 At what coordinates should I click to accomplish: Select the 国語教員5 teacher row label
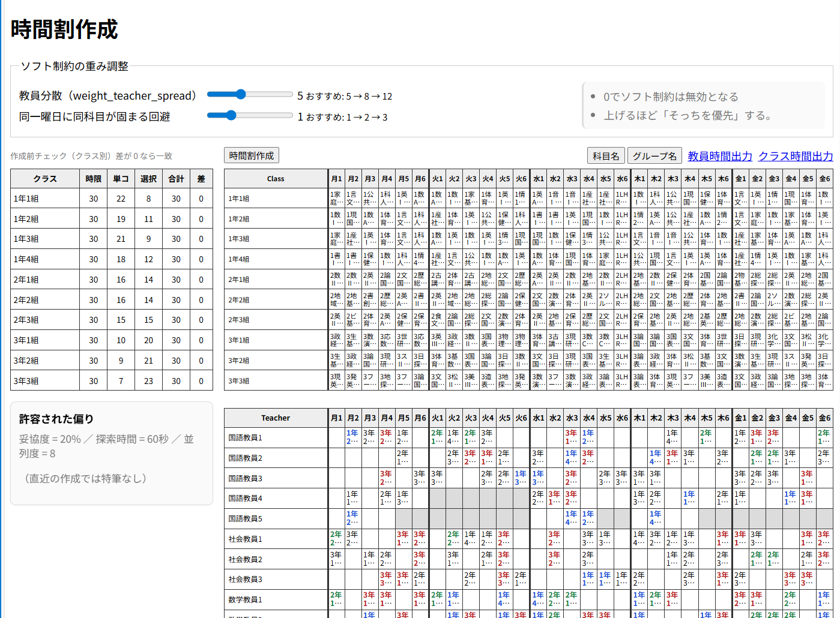[245, 519]
